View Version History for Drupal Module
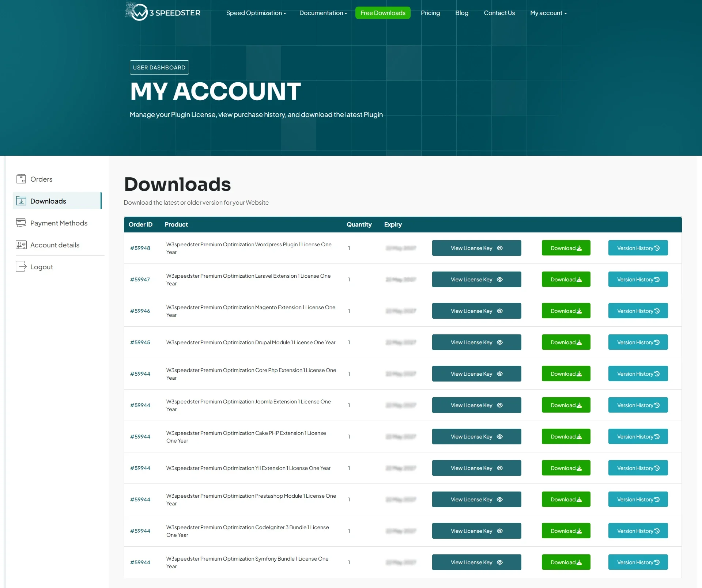The height and width of the screenshot is (588, 702). pos(638,342)
